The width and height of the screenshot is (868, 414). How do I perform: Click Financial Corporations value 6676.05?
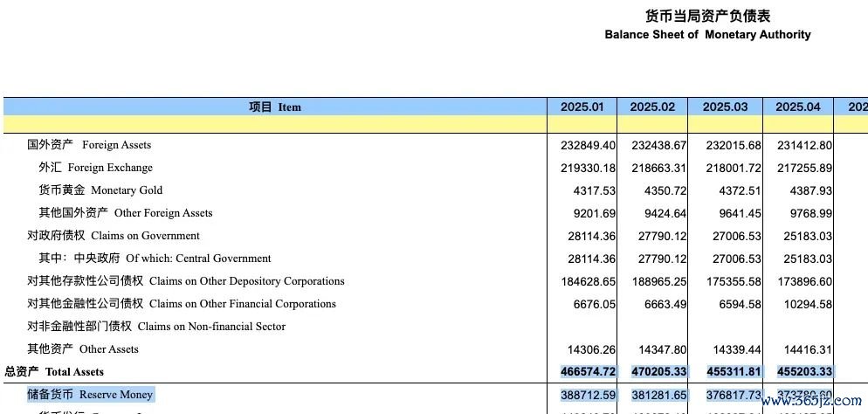coord(595,305)
